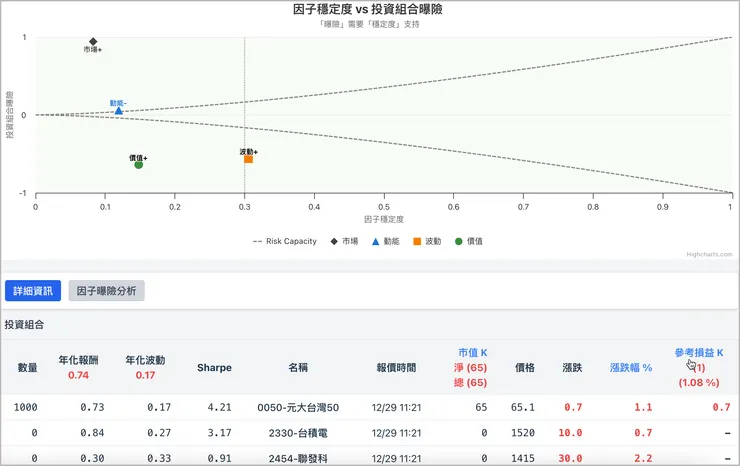Sort by the 市值 K column header
Screen dimensions: 740x466
pyautogui.click(x=472, y=353)
